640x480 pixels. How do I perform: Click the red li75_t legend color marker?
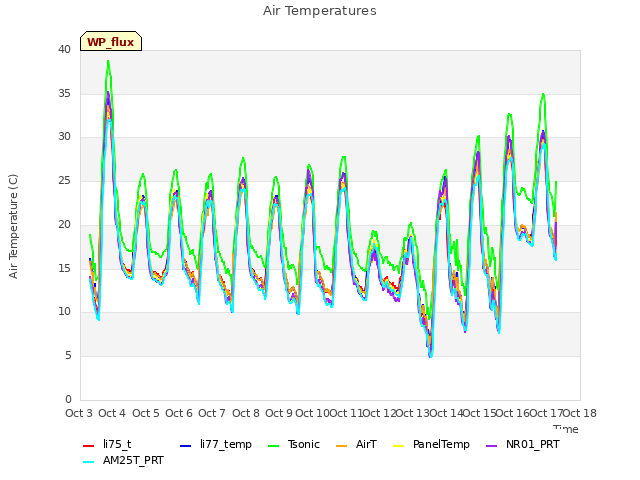click(x=89, y=445)
